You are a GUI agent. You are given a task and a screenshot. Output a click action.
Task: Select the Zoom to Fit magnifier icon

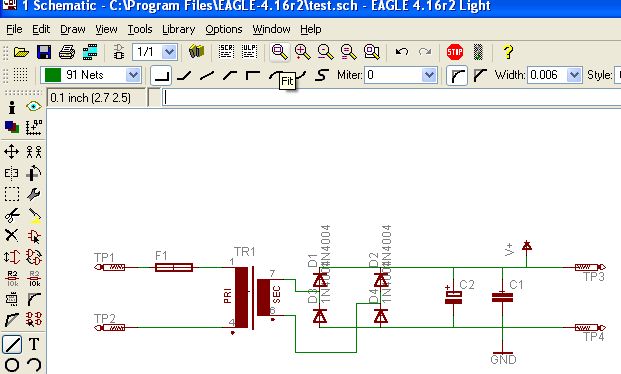click(x=279, y=52)
